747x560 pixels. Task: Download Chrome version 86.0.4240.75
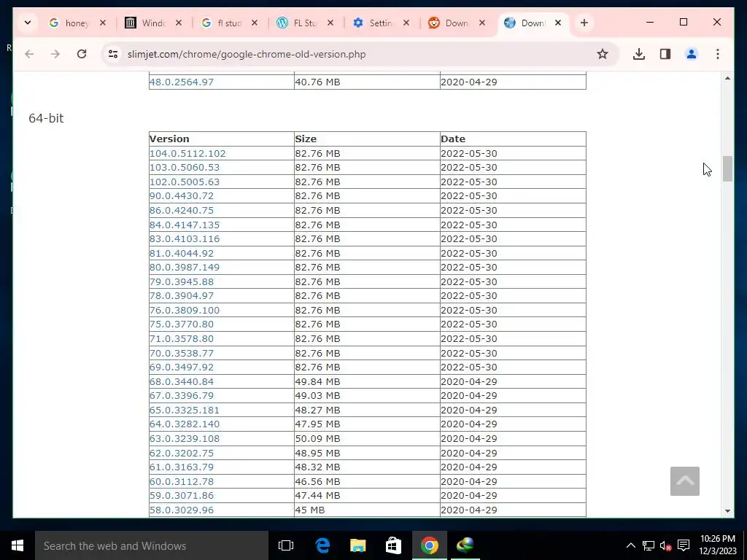pos(182,211)
